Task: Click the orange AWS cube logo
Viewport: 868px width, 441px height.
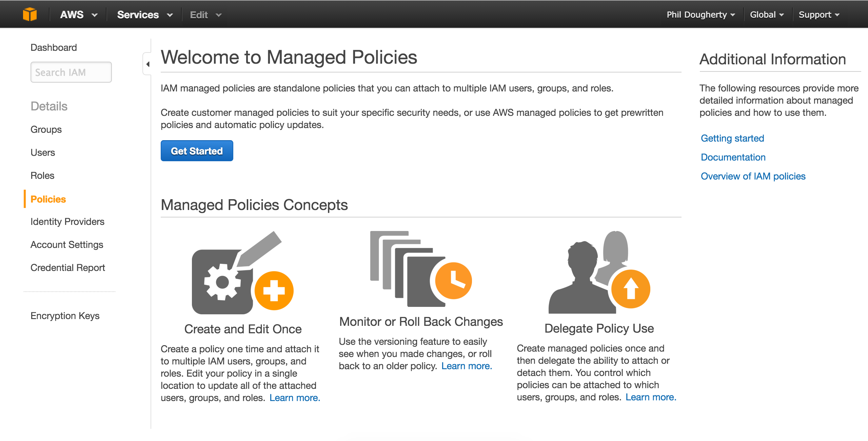Action: click(30, 15)
